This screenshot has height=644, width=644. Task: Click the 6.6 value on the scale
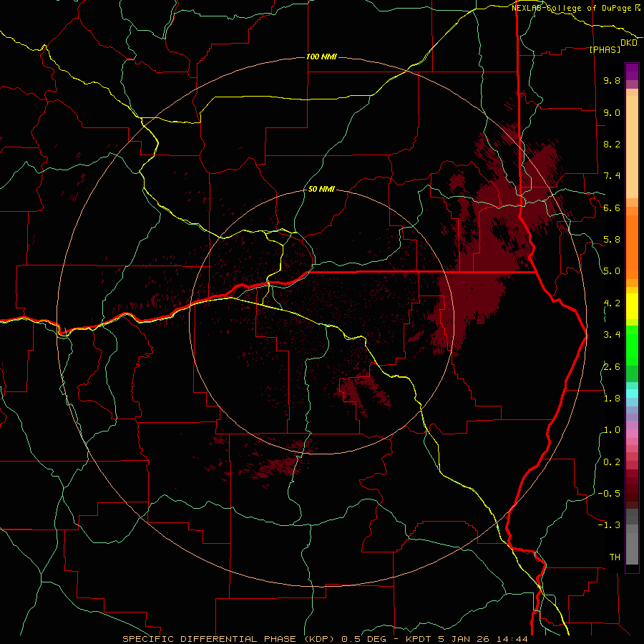pyautogui.click(x=612, y=208)
